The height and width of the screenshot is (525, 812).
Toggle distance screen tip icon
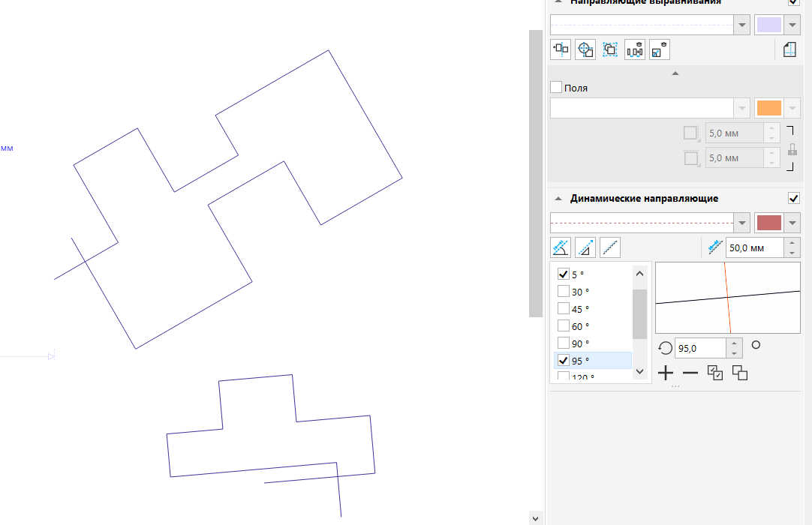click(x=585, y=247)
